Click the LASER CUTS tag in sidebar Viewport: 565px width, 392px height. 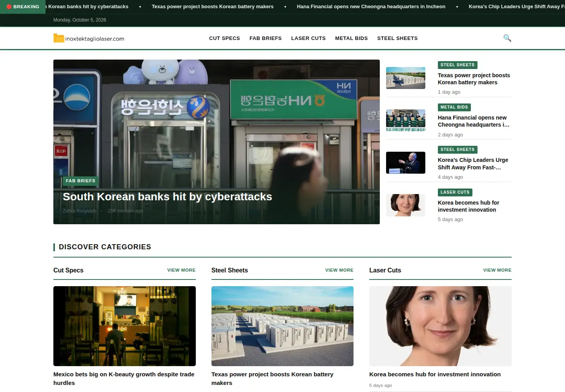(455, 192)
